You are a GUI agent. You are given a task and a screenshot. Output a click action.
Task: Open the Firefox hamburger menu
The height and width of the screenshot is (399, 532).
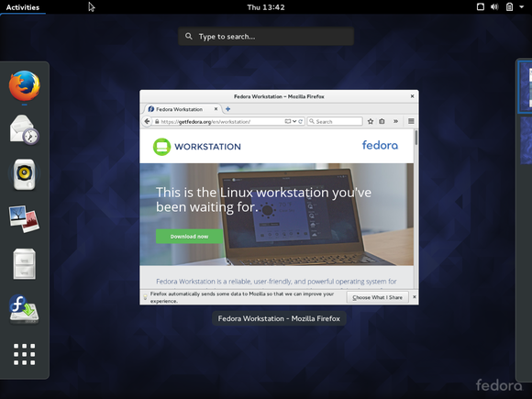[411, 121]
